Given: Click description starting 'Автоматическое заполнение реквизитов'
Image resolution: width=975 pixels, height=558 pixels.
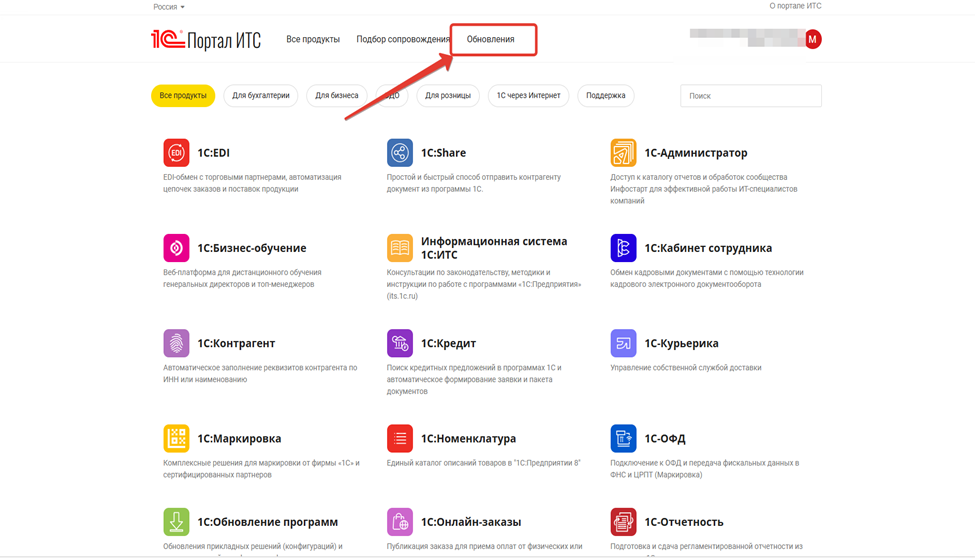Looking at the screenshot, I should [x=260, y=373].
